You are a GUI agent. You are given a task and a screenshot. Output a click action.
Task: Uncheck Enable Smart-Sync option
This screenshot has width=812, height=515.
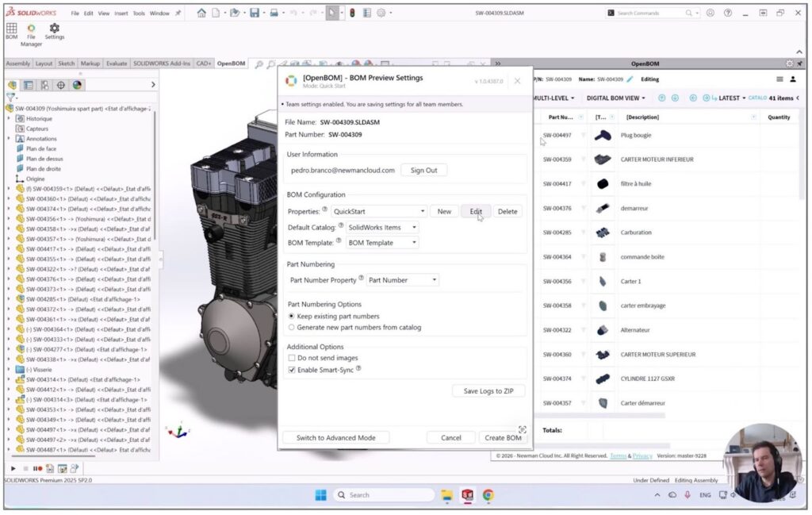point(292,370)
